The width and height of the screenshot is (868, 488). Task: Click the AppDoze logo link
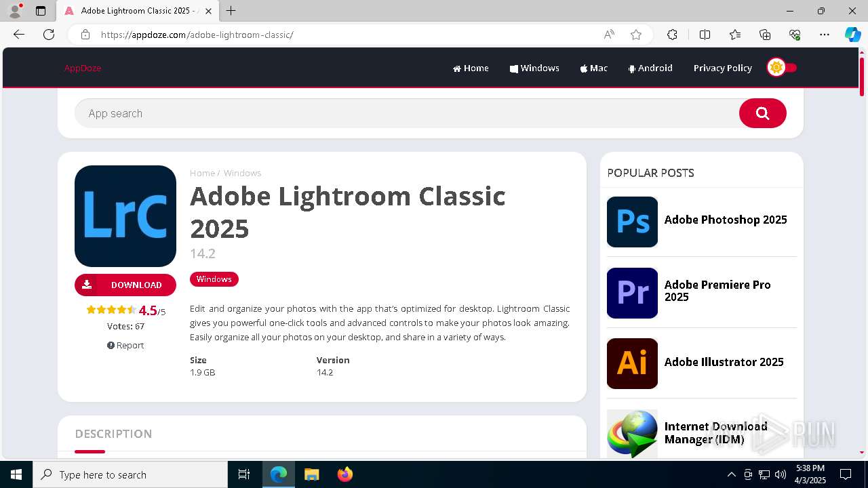click(x=83, y=68)
